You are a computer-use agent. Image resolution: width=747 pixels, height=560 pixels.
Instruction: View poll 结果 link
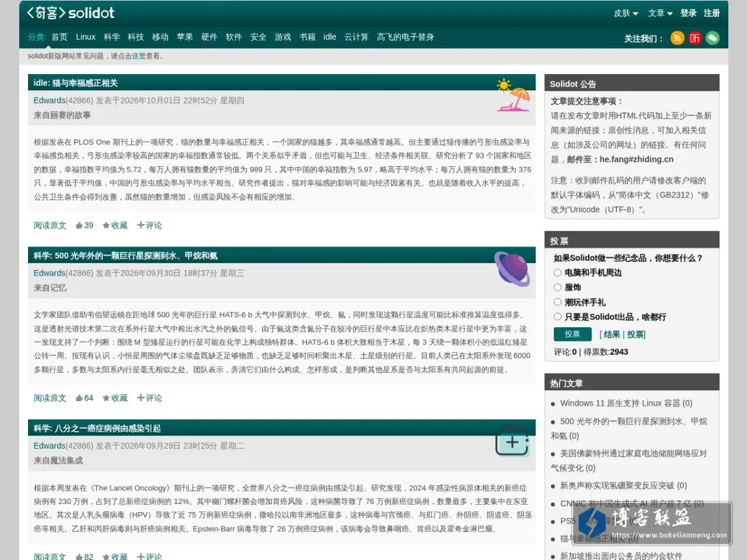pyautogui.click(x=613, y=334)
